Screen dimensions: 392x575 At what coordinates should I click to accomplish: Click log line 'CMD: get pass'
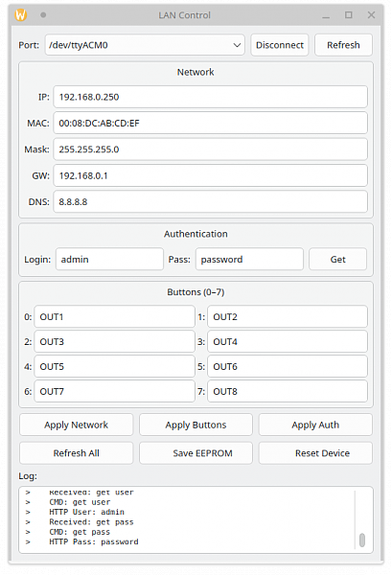click(80, 532)
